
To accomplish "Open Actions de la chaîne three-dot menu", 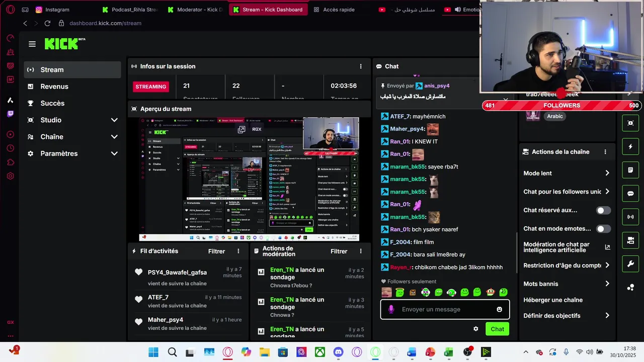I will point(605,152).
